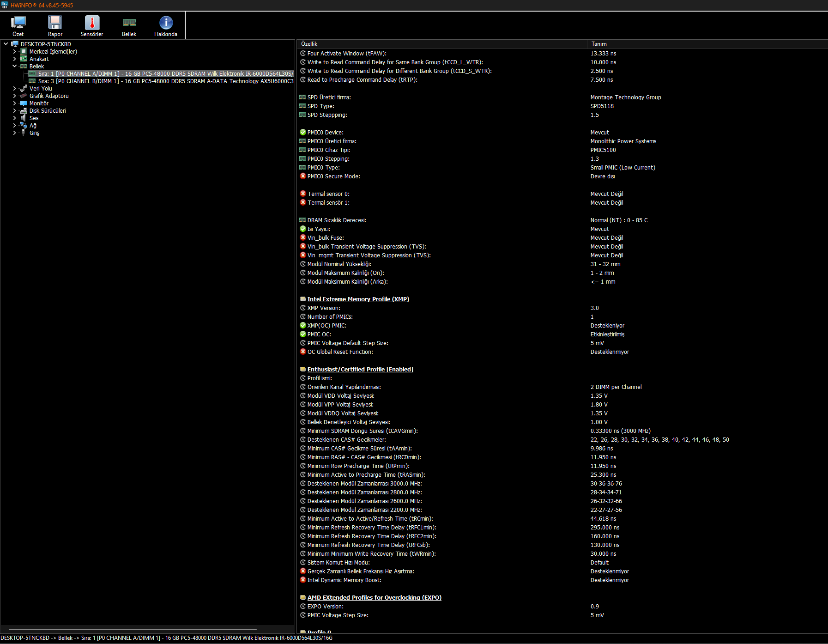Click the left tree panel horizontal scrollbar

(133, 629)
